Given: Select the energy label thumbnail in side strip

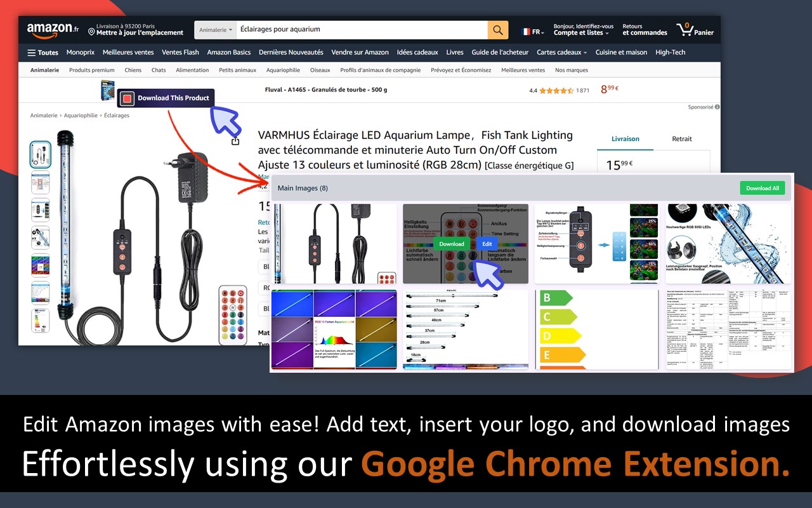Looking at the screenshot, I should [41, 321].
